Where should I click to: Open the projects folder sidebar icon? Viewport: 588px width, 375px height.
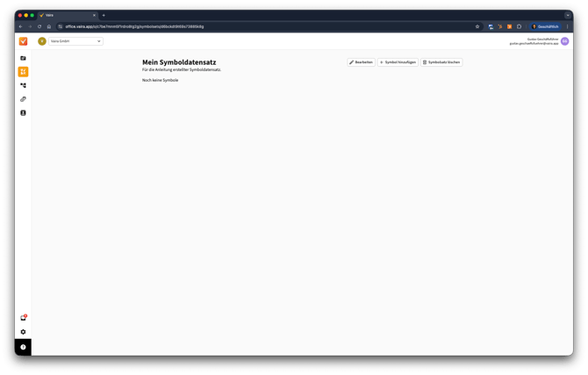coord(23,58)
